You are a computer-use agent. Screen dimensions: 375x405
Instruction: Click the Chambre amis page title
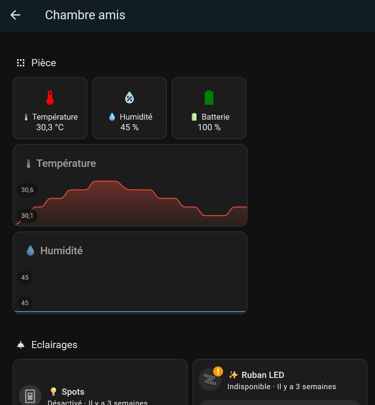[x=85, y=15]
